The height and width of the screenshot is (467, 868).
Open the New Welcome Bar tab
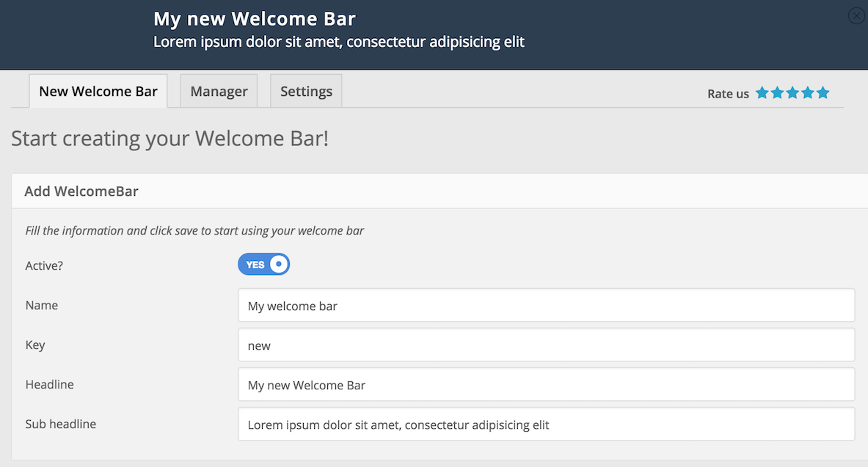(98, 92)
